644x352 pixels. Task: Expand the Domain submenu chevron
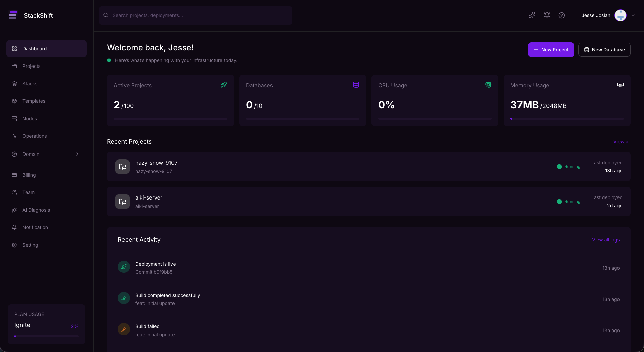point(77,154)
